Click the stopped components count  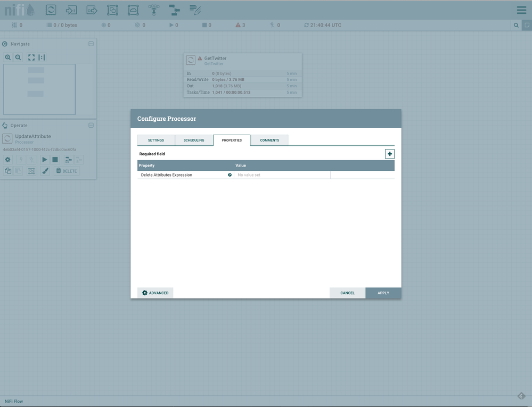[x=207, y=25]
